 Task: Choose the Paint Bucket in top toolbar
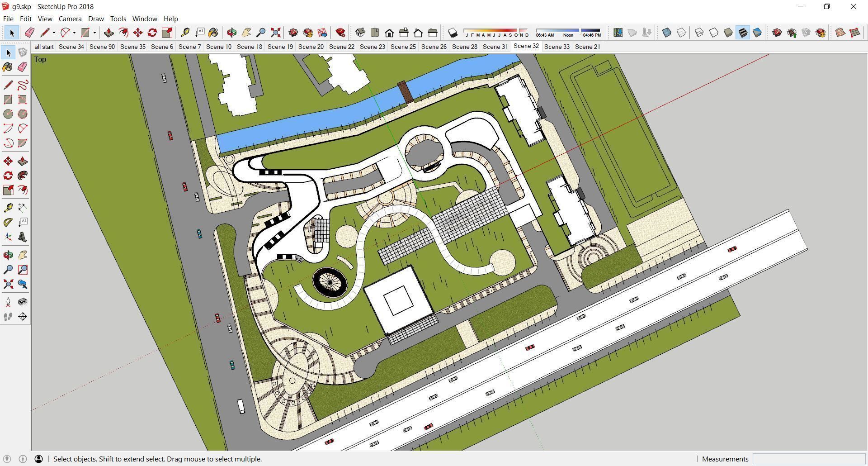pos(213,33)
